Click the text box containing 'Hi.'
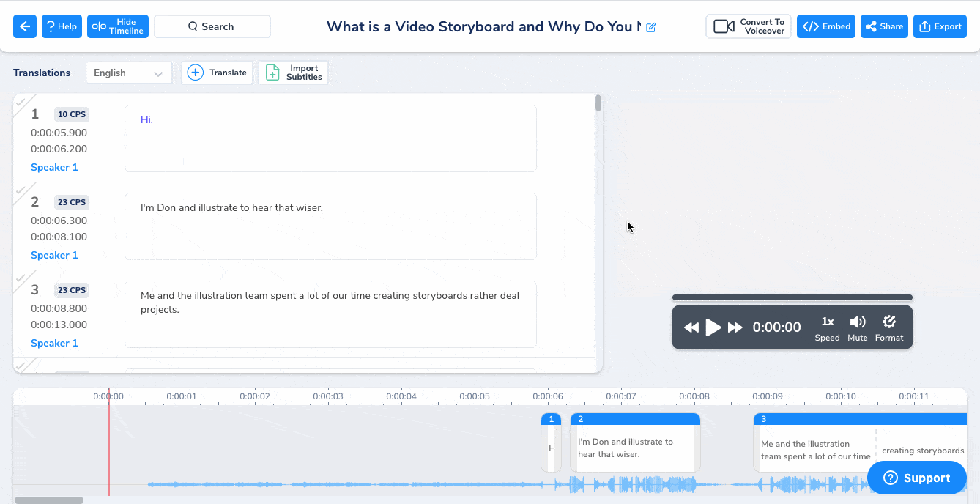 330,138
